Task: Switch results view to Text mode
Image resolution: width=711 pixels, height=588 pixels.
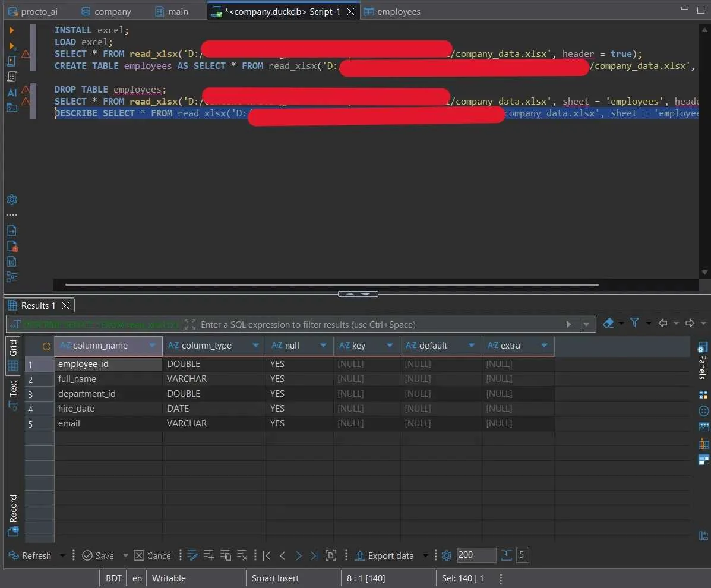Action: (12, 394)
